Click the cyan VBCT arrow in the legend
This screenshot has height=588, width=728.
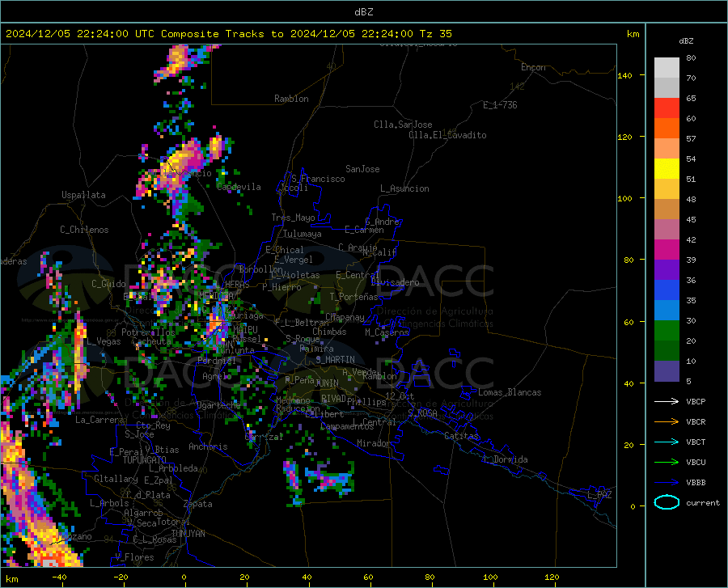point(667,442)
